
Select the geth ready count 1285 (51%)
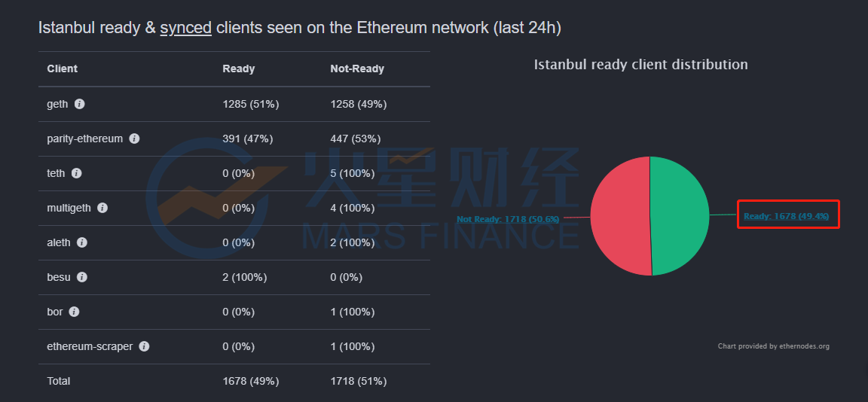tap(250, 104)
